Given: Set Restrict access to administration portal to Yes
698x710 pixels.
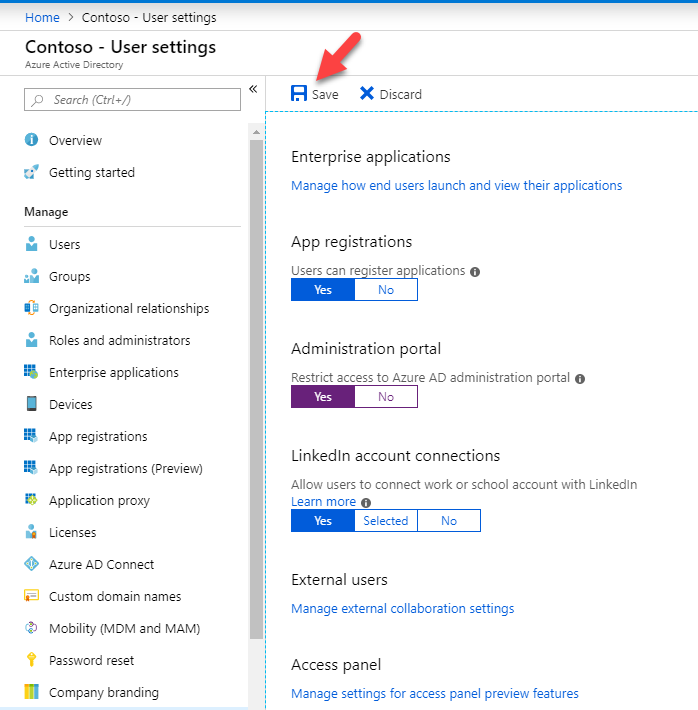Looking at the screenshot, I should [x=323, y=396].
